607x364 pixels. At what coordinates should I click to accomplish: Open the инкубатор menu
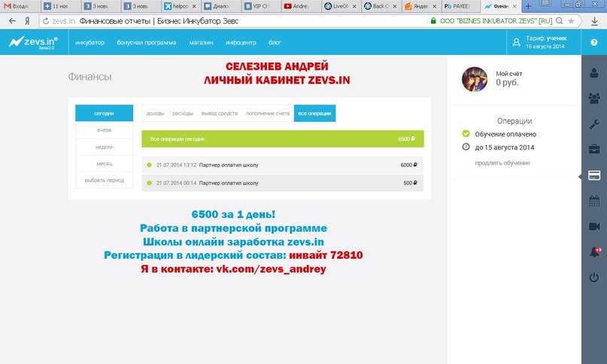[90, 42]
